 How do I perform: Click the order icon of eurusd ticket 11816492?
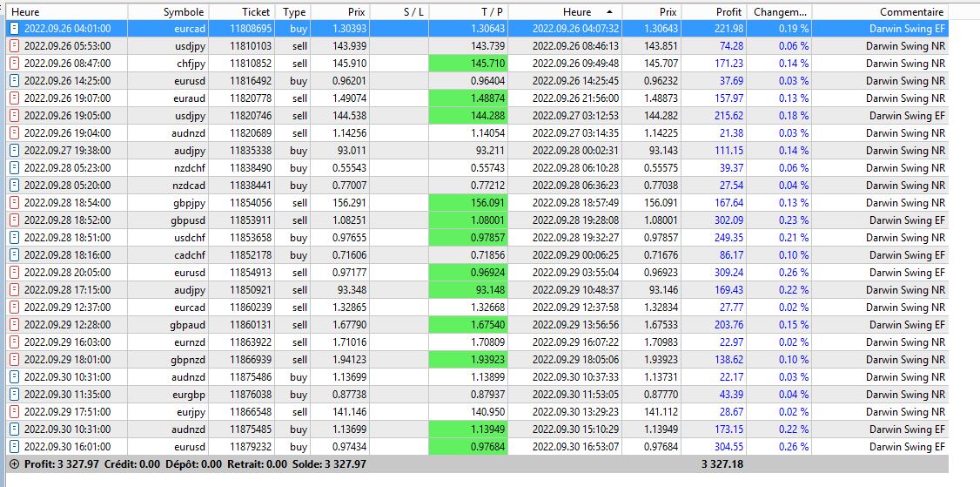click(x=15, y=81)
